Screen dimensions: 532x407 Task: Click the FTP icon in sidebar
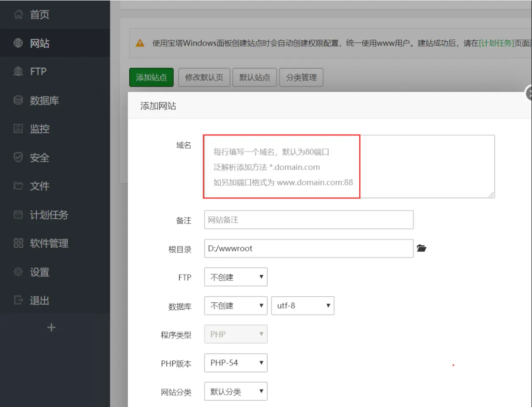18,72
